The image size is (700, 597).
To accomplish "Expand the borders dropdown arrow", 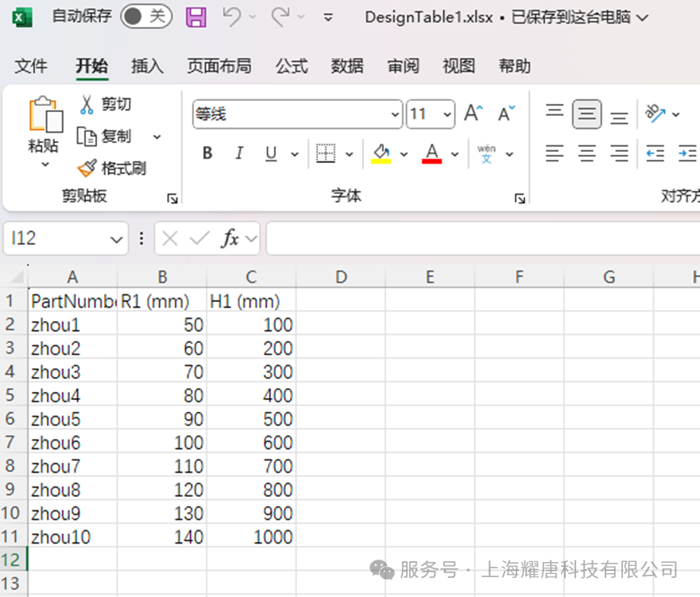I will [x=350, y=154].
